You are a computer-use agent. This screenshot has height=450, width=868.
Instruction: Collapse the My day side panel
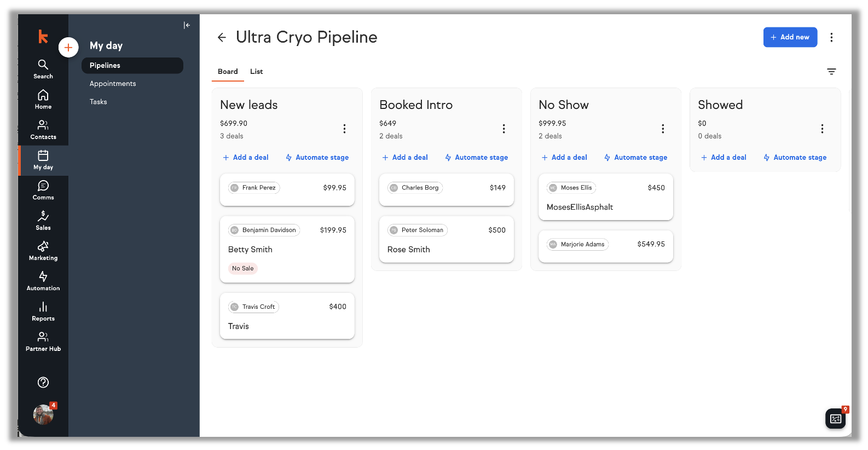[x=187, y=25]
